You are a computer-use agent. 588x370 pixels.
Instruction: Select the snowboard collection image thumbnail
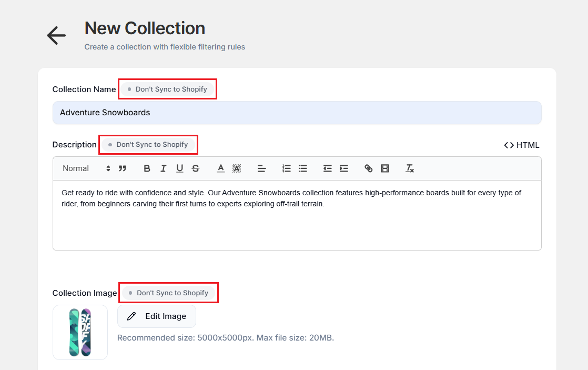point(80,332)
